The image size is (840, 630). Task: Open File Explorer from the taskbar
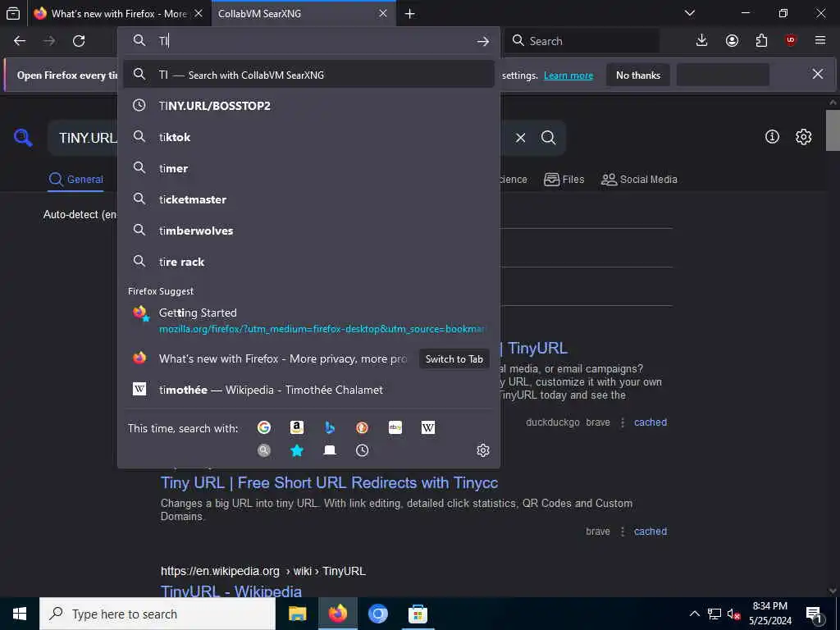pos(297,614)
